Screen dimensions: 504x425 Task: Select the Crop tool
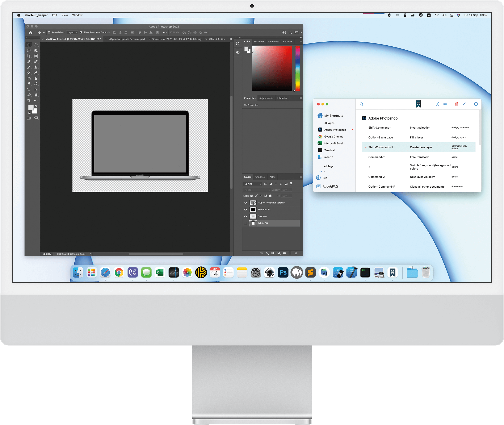click(x=29, y=56)
